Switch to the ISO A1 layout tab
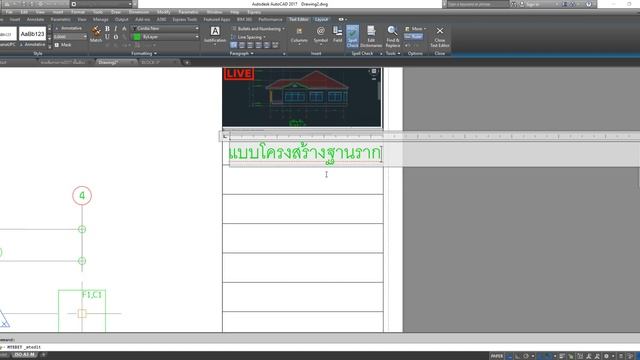 (x=24, y=355)
